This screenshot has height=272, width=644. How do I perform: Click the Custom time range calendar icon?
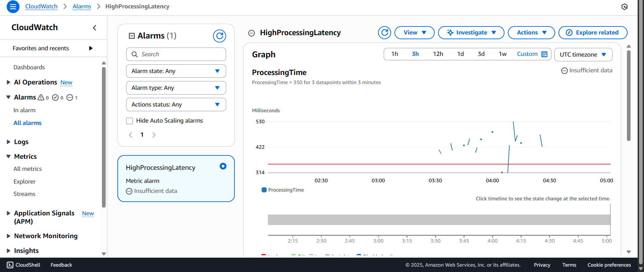(x=544, y=54)
